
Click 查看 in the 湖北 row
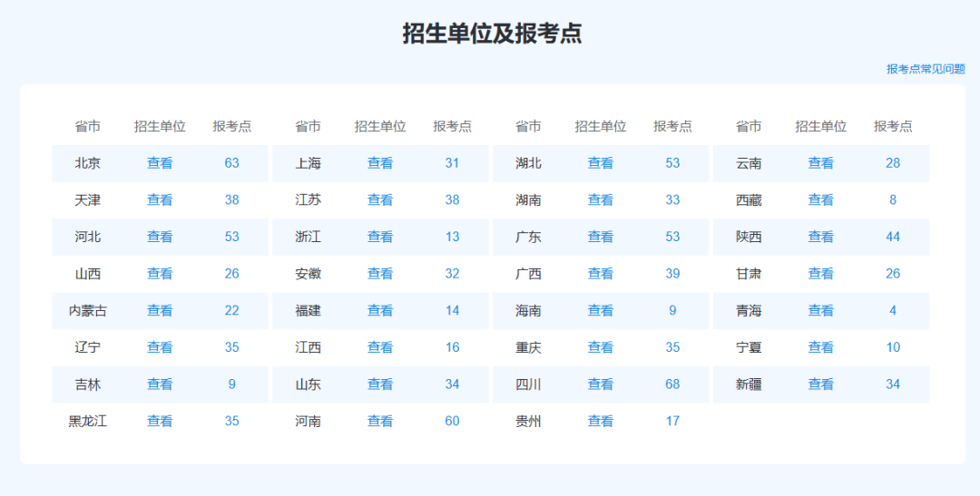(601, 163)
